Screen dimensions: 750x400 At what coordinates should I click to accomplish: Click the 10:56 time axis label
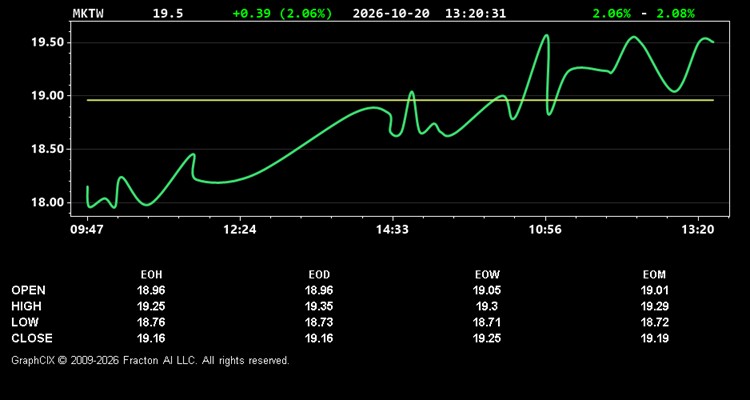tap(545, 230)
